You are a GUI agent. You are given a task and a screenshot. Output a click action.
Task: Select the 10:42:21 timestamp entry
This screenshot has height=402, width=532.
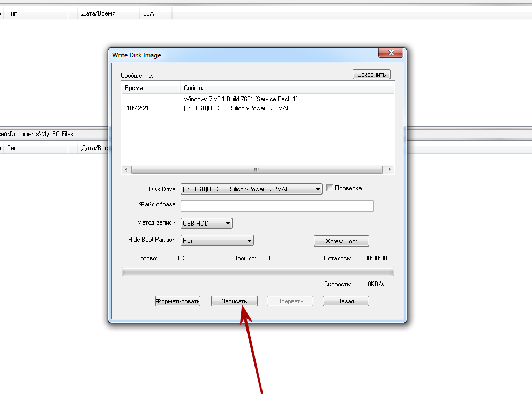pyautogui.click(x=137, y=108)
